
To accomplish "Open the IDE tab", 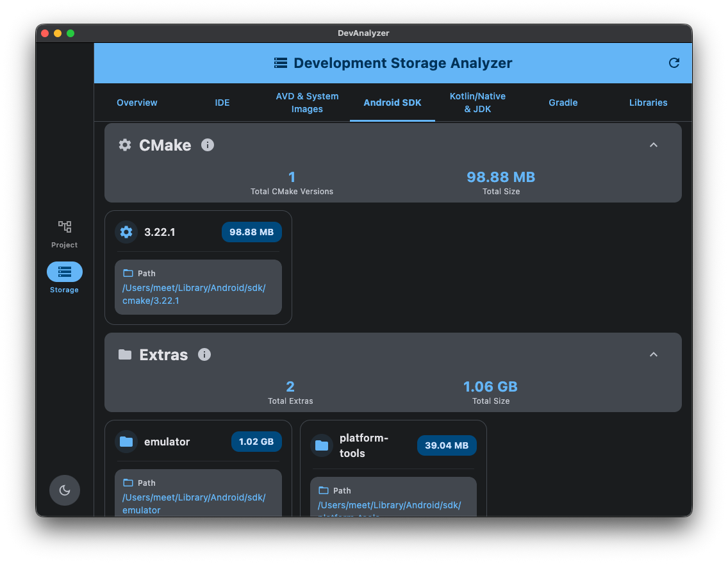I will click(222, 103).
